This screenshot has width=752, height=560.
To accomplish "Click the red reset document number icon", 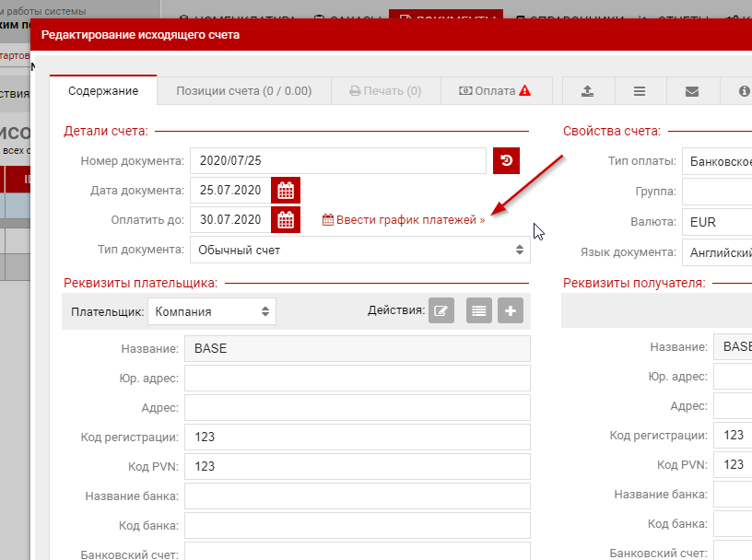I will point(506,161).
